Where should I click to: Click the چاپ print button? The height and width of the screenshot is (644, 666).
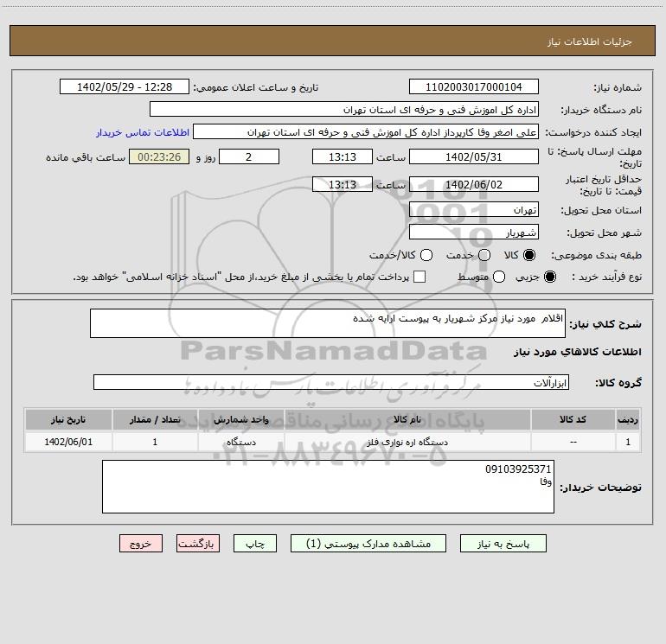point(255,544)
